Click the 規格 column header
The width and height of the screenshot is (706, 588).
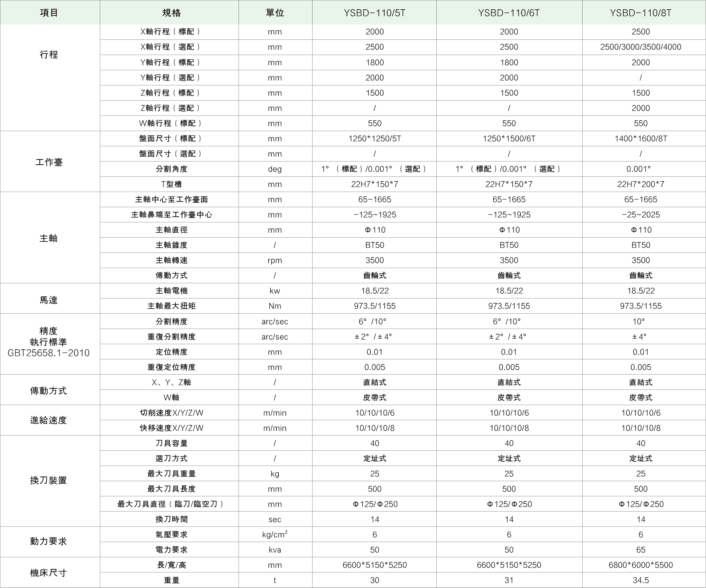(x=171, y=13)
